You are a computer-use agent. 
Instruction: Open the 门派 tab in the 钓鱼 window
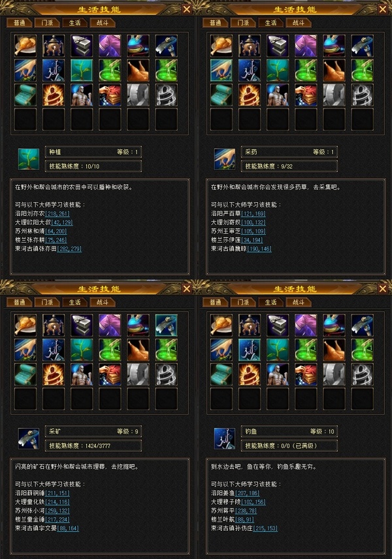pyautogui.click(x=243, y=302)
